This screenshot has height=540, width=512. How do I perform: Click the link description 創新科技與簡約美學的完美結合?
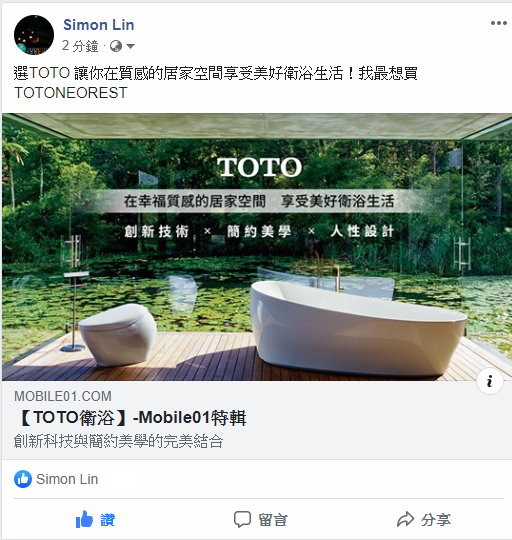coord(119,442)
